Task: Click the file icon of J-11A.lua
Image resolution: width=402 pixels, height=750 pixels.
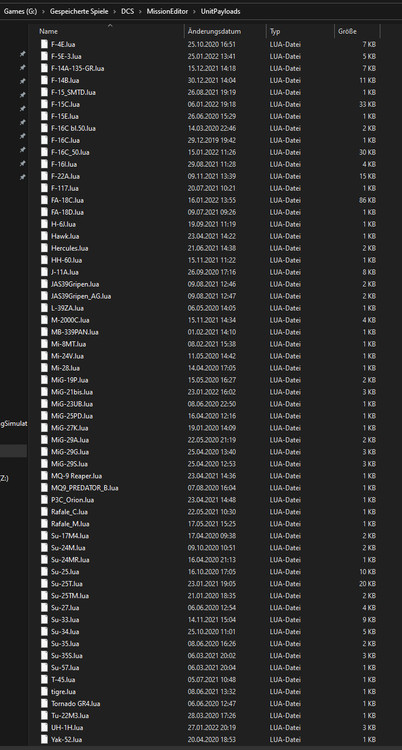Action: point(45,272)
